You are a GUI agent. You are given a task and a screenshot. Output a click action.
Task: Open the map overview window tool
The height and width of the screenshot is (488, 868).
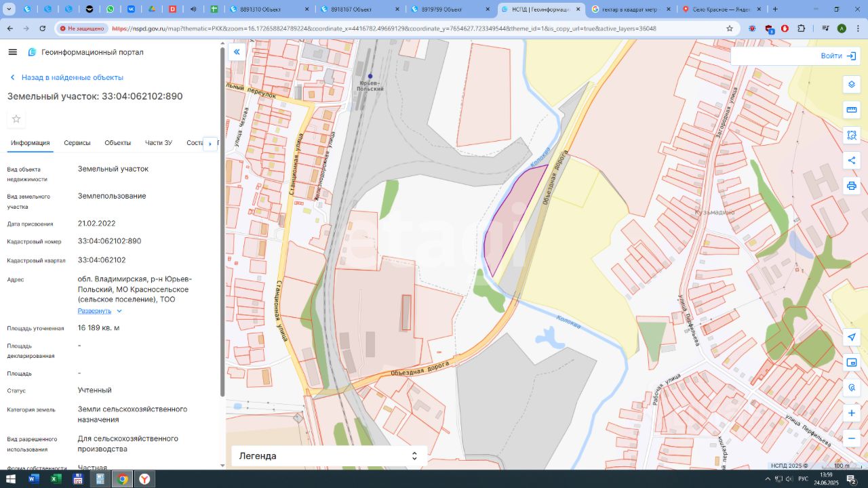pos(852,363)
